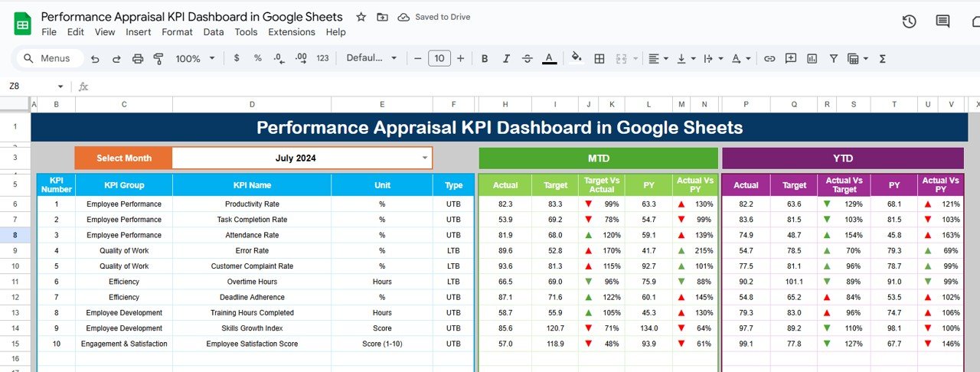
Task: Open the functions sigma menu
Action: click(882, 58)
